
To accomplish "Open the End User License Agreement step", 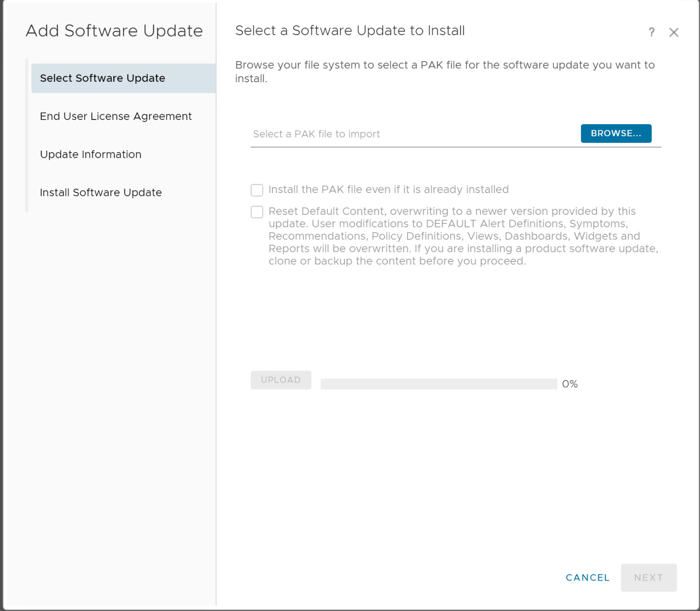I will [116, 116].
